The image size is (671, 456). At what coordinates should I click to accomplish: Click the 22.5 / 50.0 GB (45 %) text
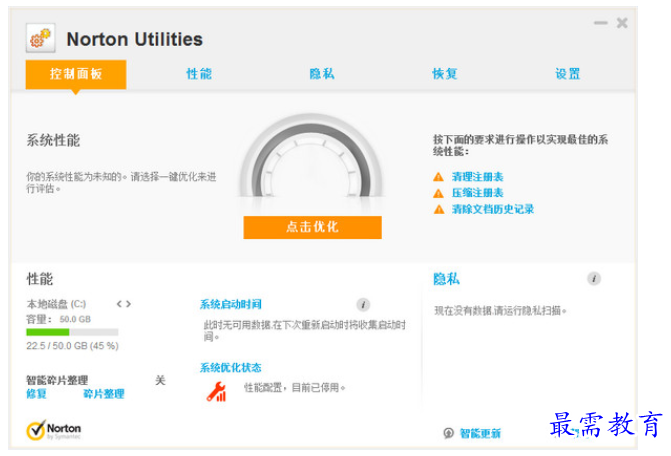coord(72,346)
